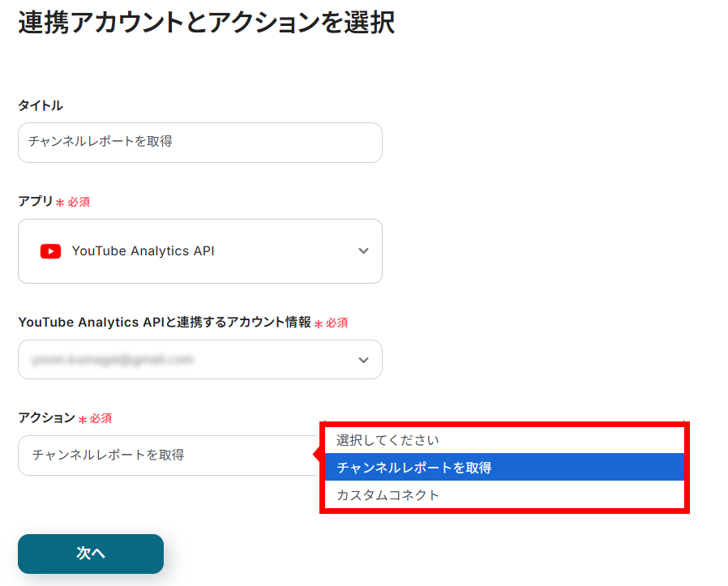The image size is (728, 586).
Task: Click the アカウント情報 required marker ＊必須
Action: [332, 322]
